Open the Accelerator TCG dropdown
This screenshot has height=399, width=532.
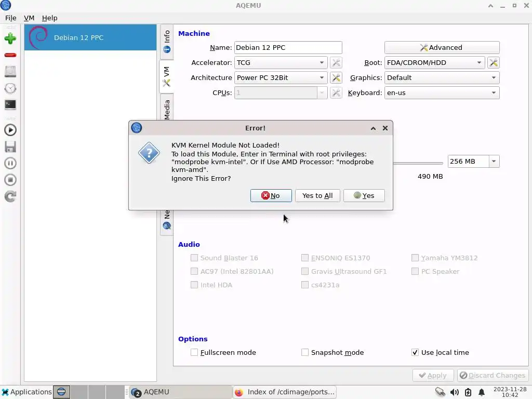(x=281, y=62)
